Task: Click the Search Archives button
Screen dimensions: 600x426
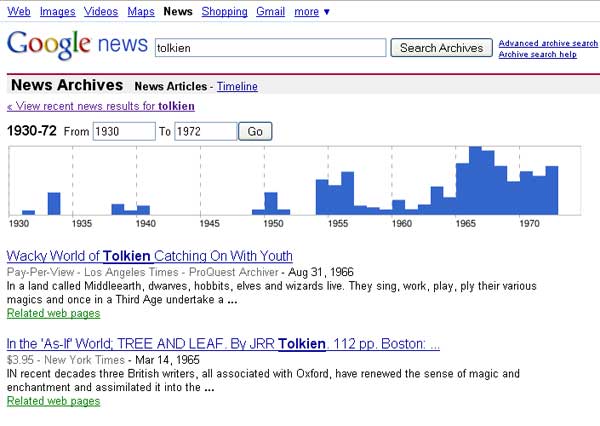Action: click(x=441, y=48)
